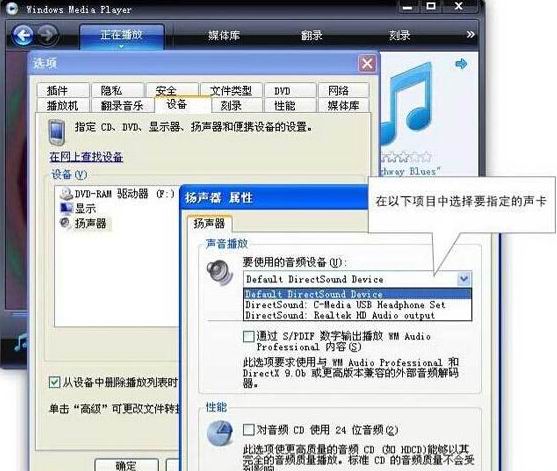557x471 pixels.
Task: Select the 扬声器 device row
Action: [x=85, y=223]
